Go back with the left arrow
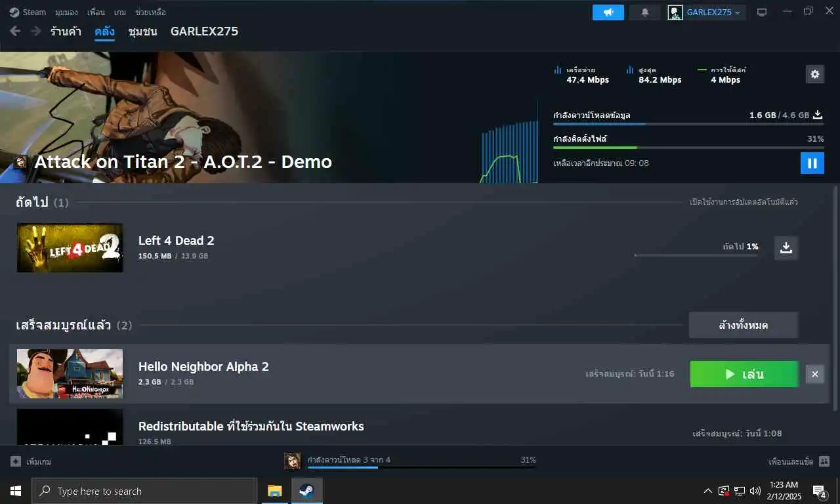Viewport: 840px width, 504px height. 15,31
